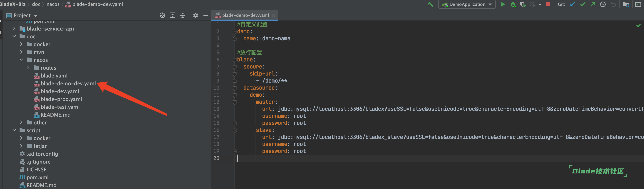This screenshot has height=189, width=644.
Task: Push commits with Git green arrow icon
Action: pos(593,4)
